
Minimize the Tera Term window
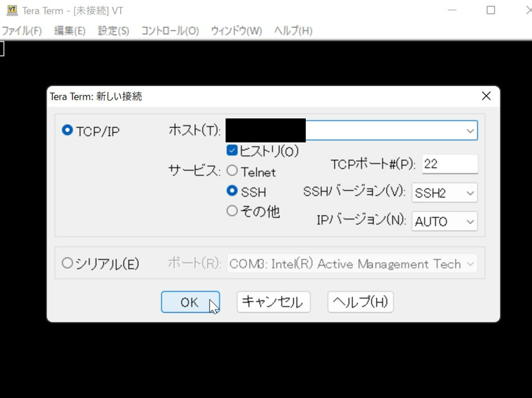click(x=452, y=10)
